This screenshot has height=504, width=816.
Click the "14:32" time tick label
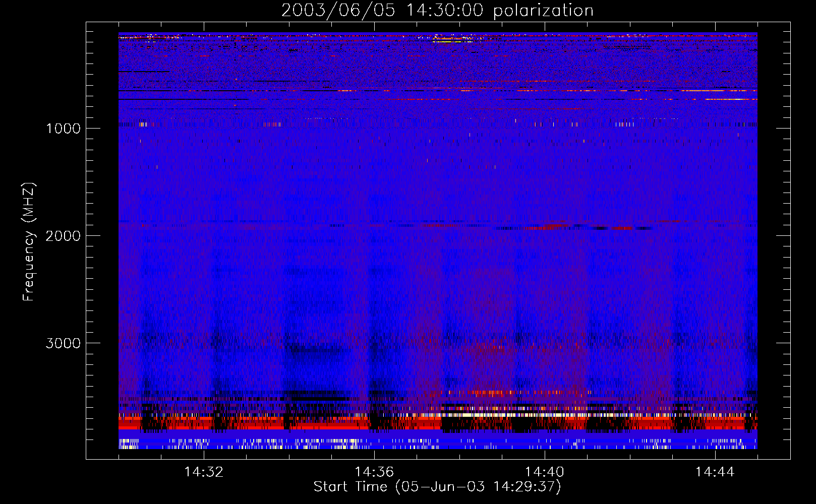click(x=204, y=472)
